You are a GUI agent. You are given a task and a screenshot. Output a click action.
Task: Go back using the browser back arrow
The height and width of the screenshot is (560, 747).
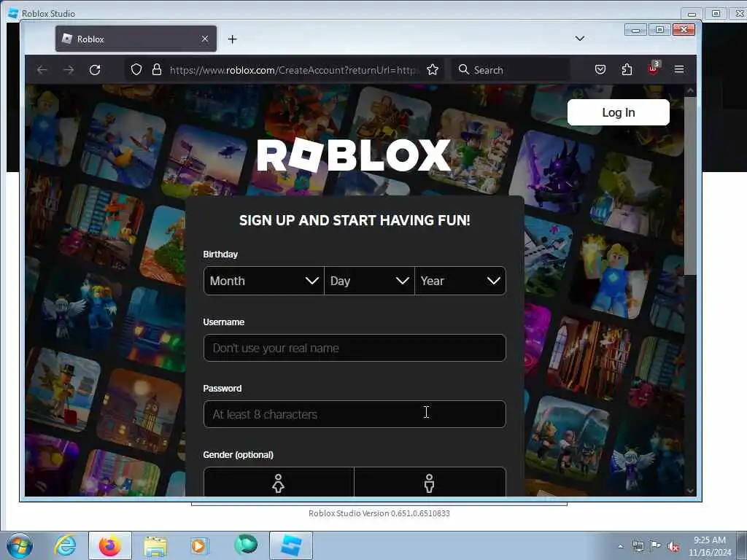(x=42, y=70)
